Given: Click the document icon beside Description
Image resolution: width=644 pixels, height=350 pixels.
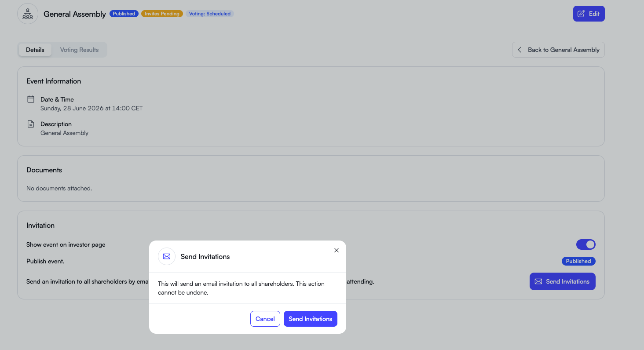Looking at the screenshot, I should click(x=31, y=124).
